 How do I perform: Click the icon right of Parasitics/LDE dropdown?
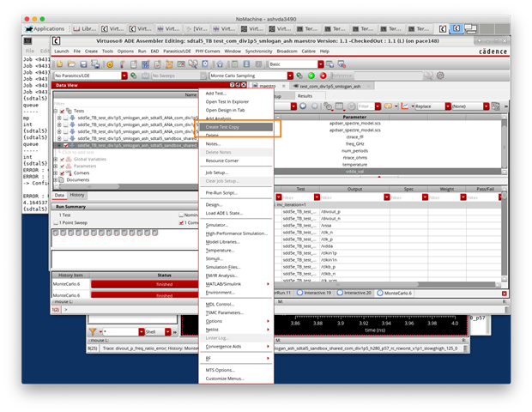click(x=134, y=76)
